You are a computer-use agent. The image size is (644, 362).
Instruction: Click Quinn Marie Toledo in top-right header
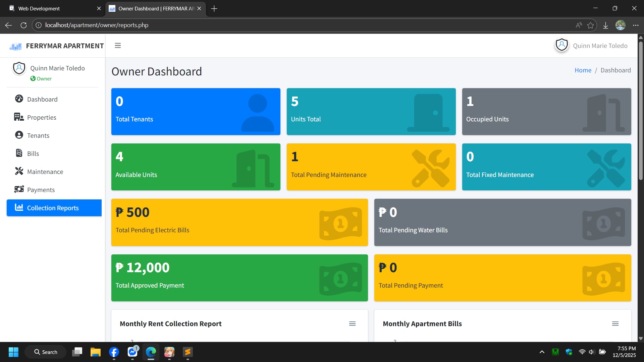(600, 46)
